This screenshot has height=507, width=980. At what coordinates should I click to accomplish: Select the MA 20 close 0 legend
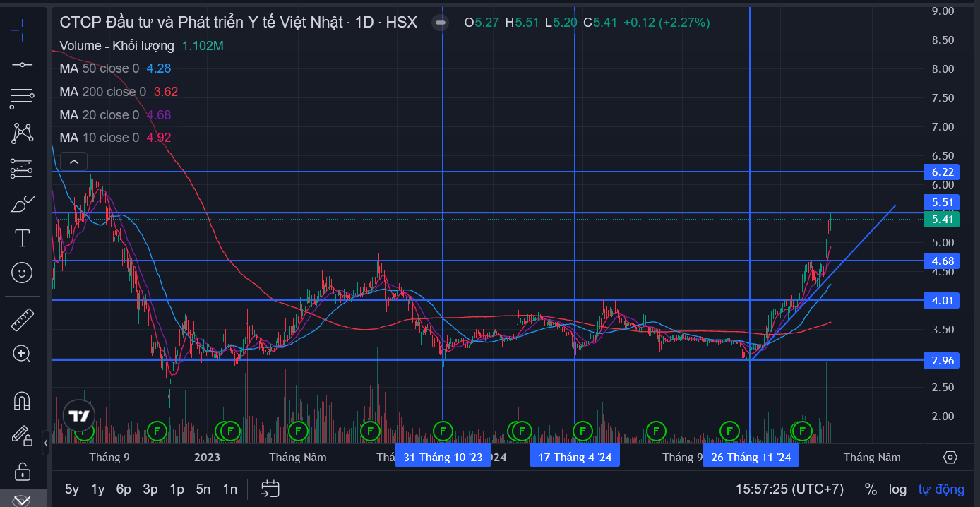(x=100, y=115)
